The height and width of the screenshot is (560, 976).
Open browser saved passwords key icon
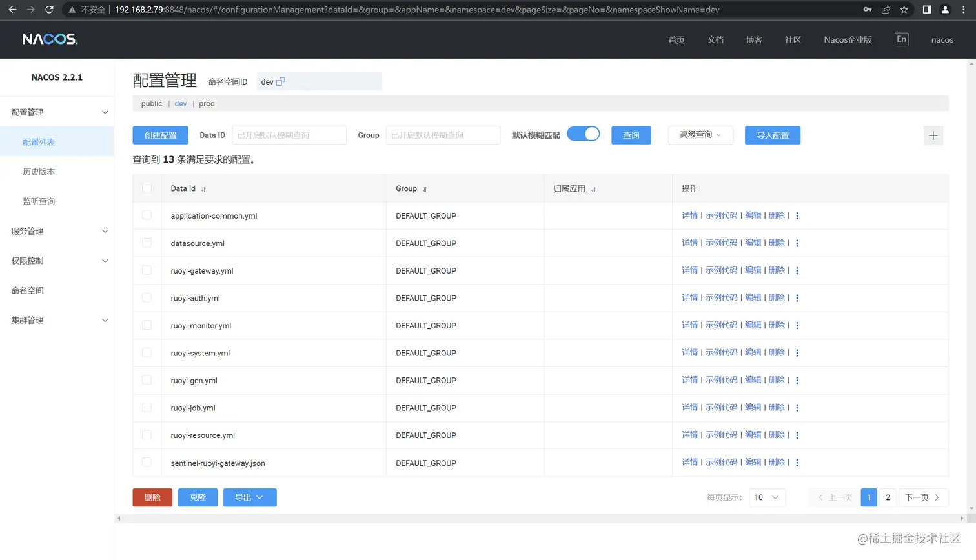click(x=868, y=10)
